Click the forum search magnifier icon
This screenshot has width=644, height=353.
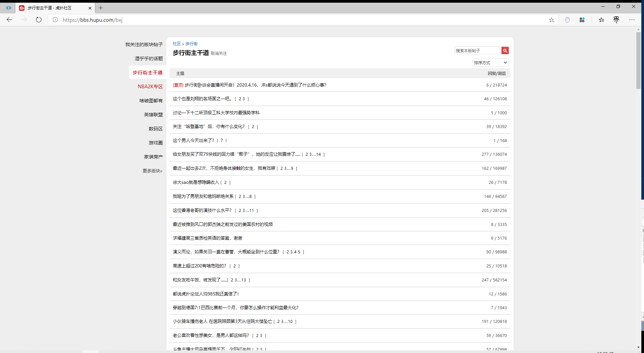[x=505, y=50]
